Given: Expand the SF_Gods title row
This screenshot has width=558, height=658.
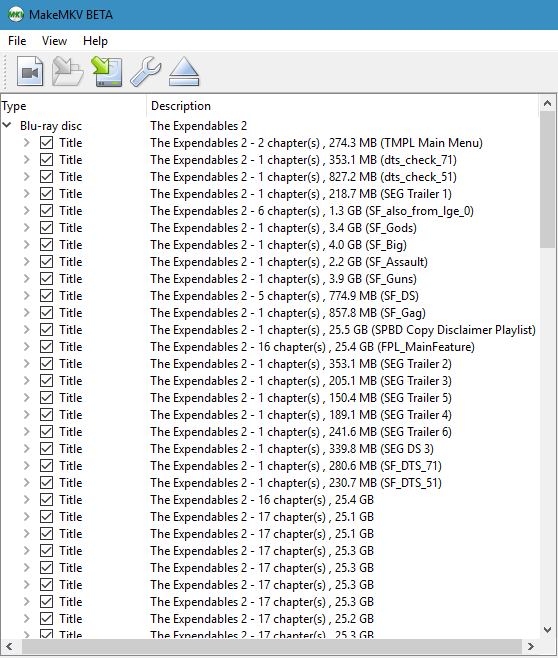Looking at the screenshot, I should coord(26,227).
